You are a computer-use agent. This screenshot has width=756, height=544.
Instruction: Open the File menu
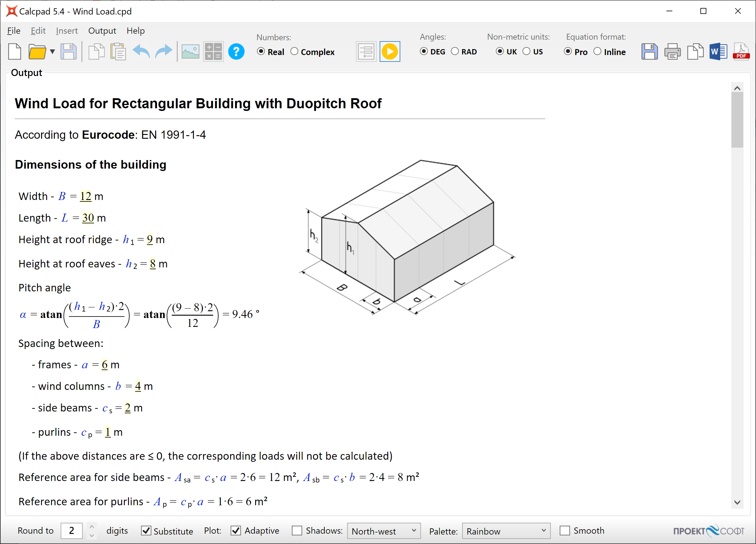[14, 31]
